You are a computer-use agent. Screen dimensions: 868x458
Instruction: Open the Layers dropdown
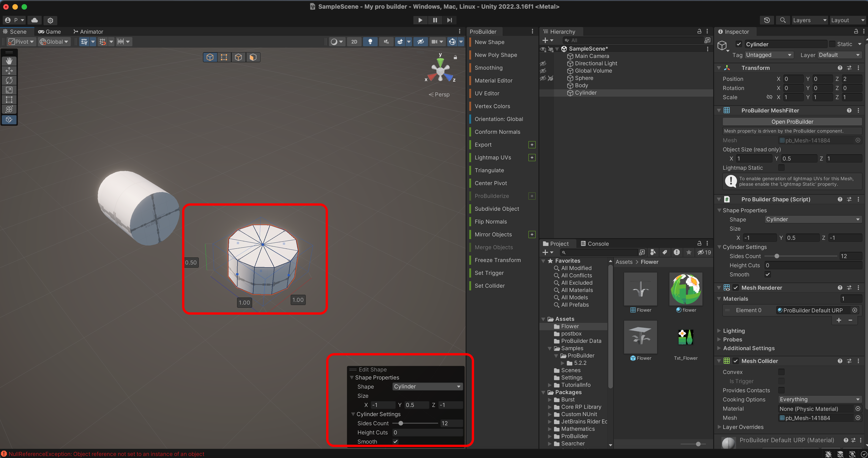(809, 20)
